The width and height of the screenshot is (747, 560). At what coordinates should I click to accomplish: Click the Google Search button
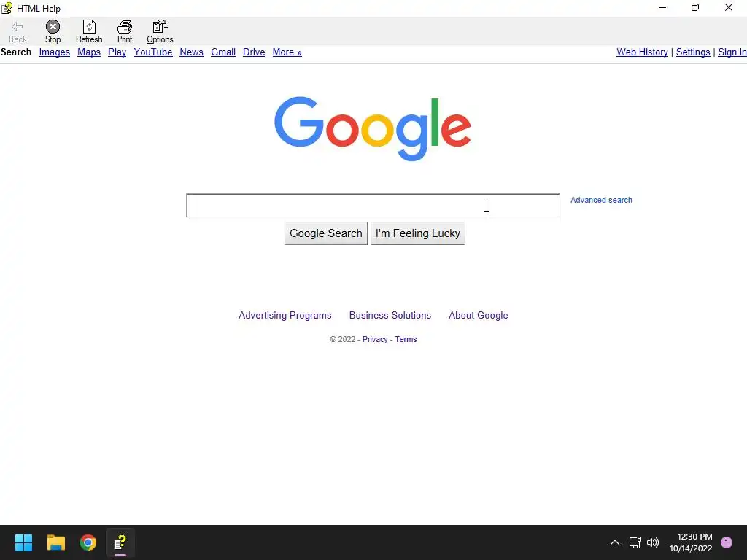click(x=326, y=233)
